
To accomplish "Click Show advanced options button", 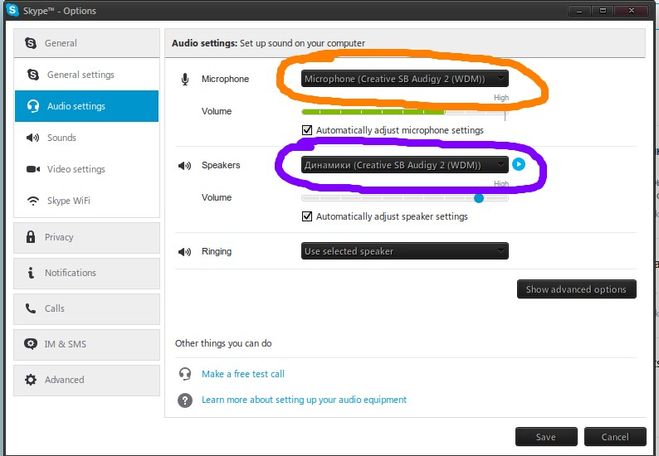I will tap(577, 289).
